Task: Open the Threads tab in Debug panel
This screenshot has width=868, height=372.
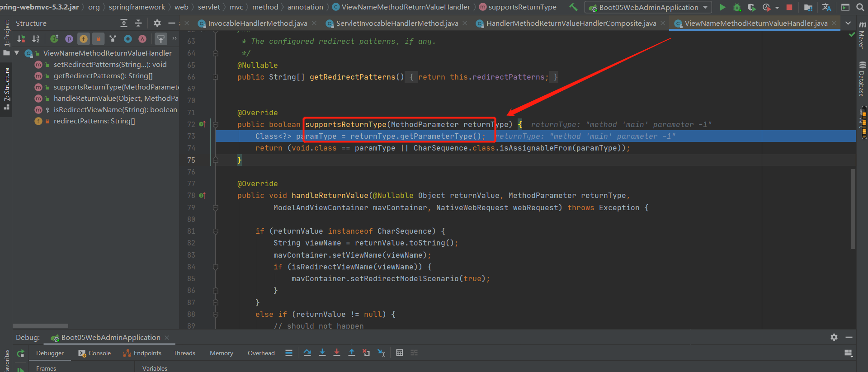Action: (x=184, y=353)
